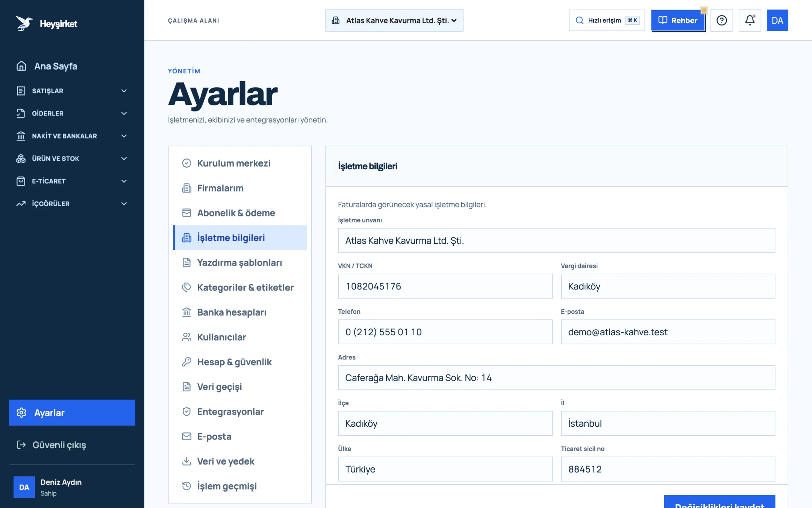Image resolution: width=812 pixels, height=508 pixels.
Task: Expand the NAKİT VE BANKALAR section
Action: click(x=72, y=136)
